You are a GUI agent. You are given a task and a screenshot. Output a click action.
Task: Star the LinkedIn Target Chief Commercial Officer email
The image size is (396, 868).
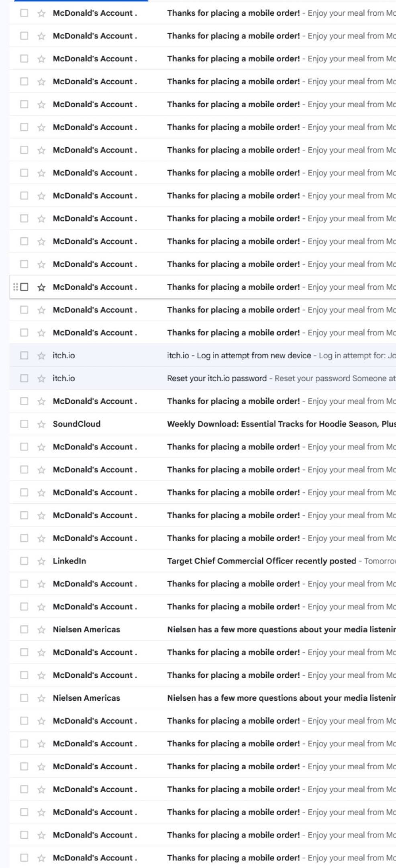tap(41, 561)
